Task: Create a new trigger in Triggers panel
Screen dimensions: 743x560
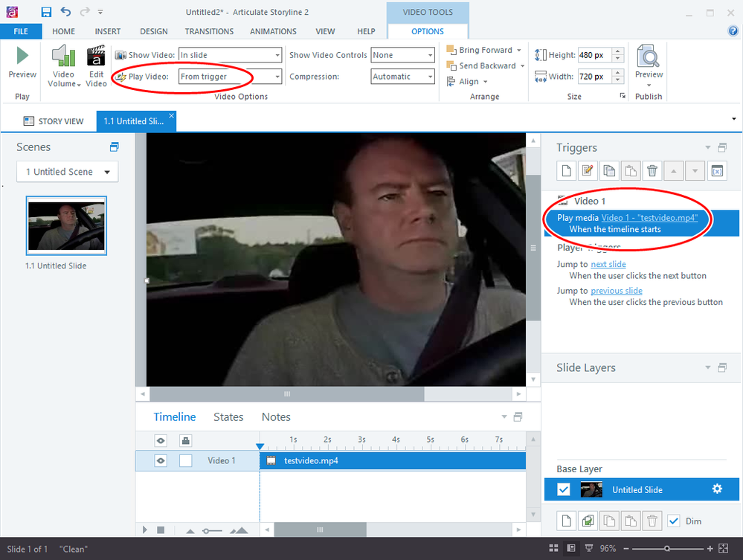Action: pos(566,171)
